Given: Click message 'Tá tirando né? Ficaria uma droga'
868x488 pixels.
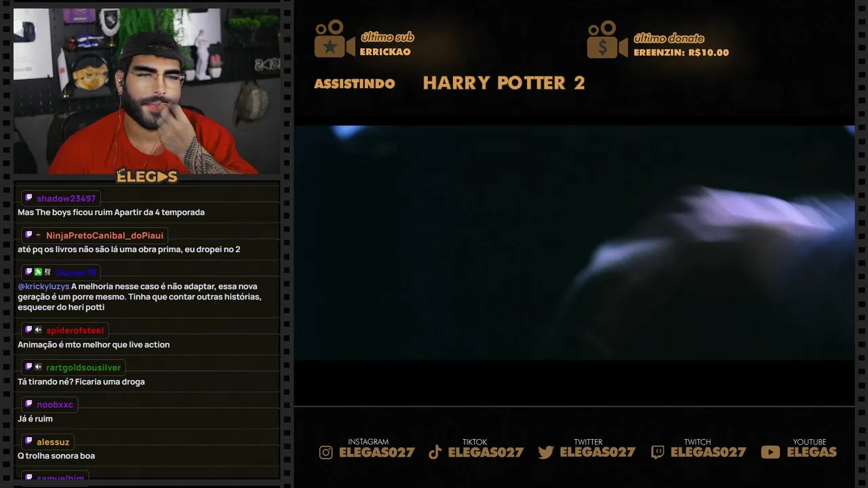Looking at the screenshot, I should coord(81,382).
